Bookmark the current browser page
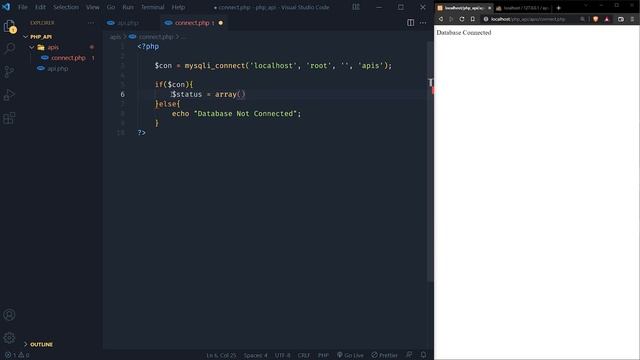 pos(473,19)
